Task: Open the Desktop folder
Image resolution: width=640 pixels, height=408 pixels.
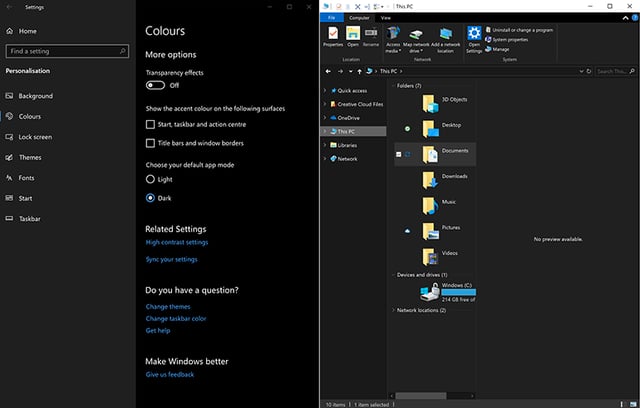Action: [442, 129]
